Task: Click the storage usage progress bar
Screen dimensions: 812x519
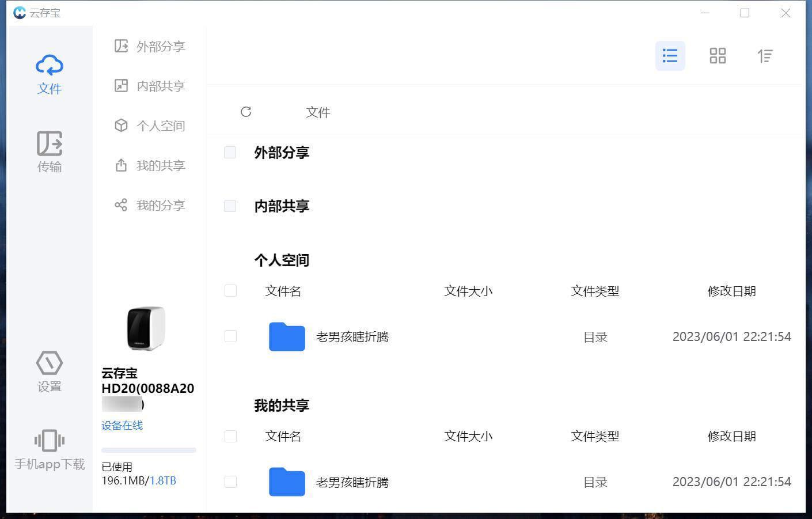Action: click(149, 450)
